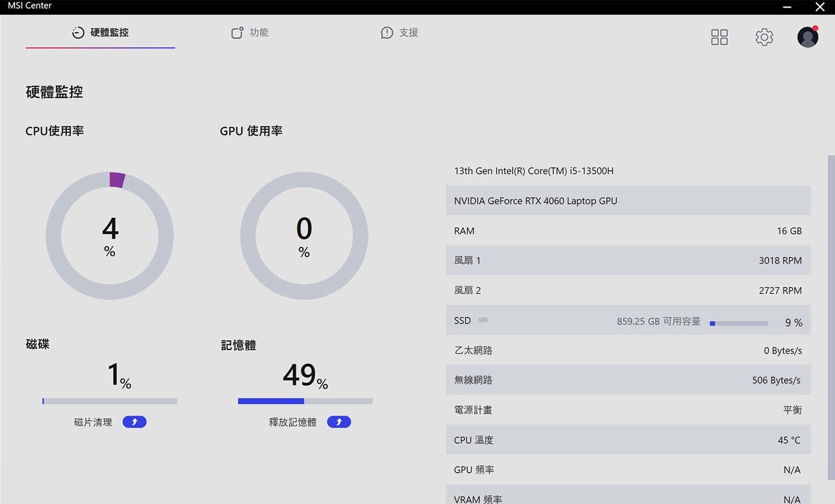
Task: Click the VRAM 頻率 row label
Action: 478,499
